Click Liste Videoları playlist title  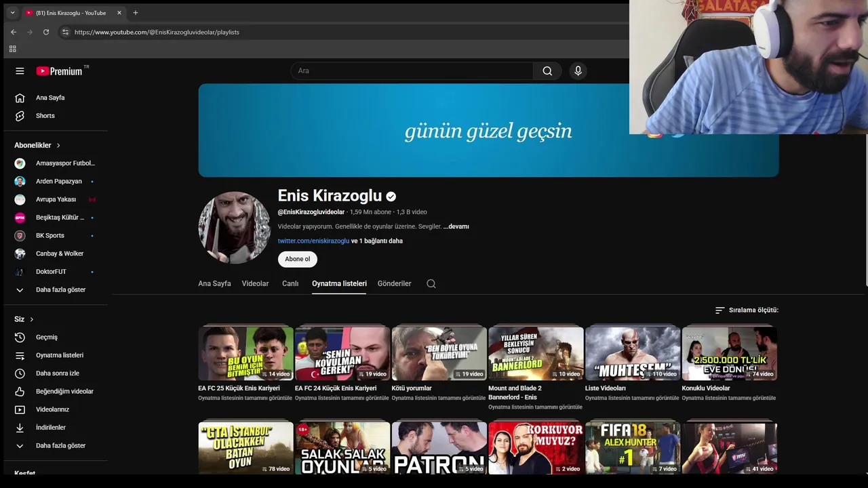tap(606, 388)
